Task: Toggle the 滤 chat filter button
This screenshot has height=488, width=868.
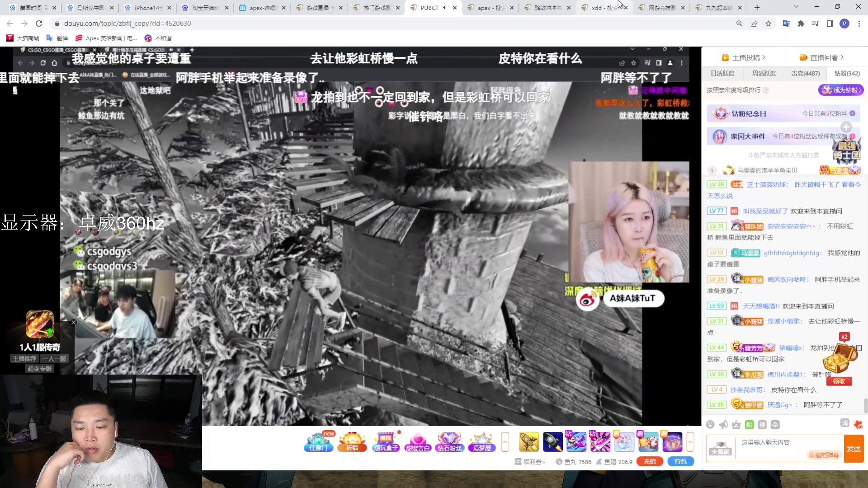Action: tap(844, 422)
